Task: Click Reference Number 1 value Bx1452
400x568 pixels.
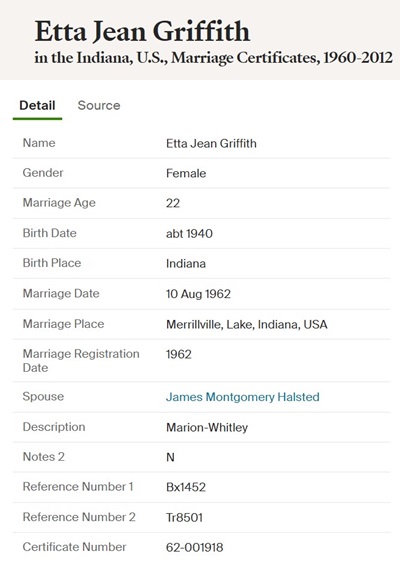Action: (186, 487)
